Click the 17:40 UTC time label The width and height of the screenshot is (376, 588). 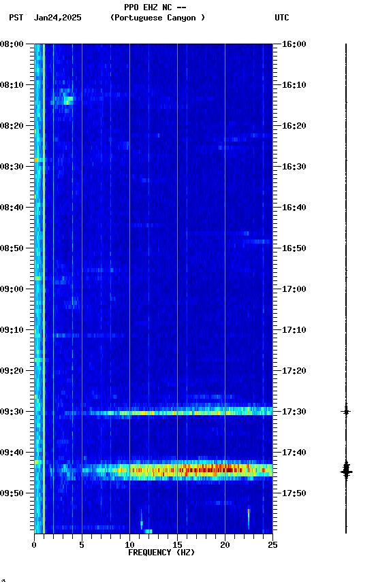coord(294,453)
